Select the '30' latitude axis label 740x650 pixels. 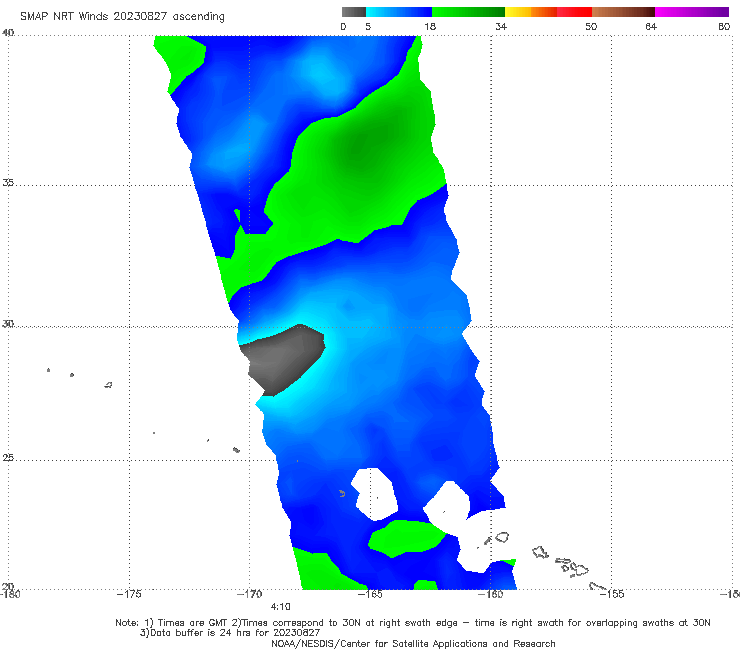pos(8,324)
